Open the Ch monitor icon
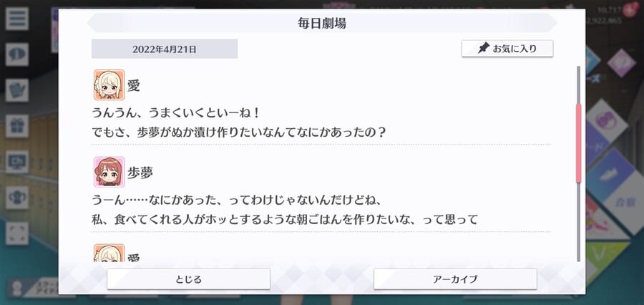The height and width of the screenshot is (305, 644). point(17,162)
